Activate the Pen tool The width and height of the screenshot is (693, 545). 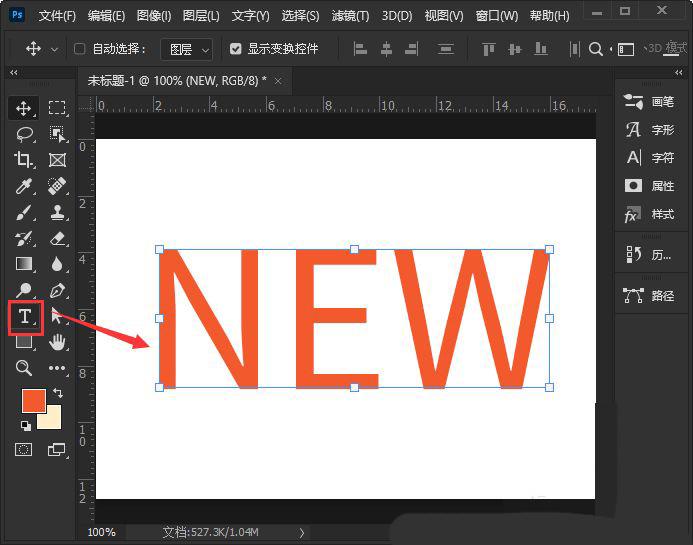57,290
